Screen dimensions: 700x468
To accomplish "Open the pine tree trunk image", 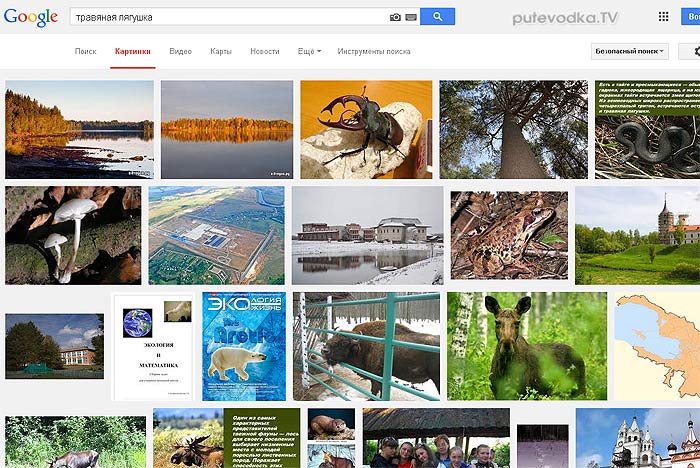I will 513,130.
